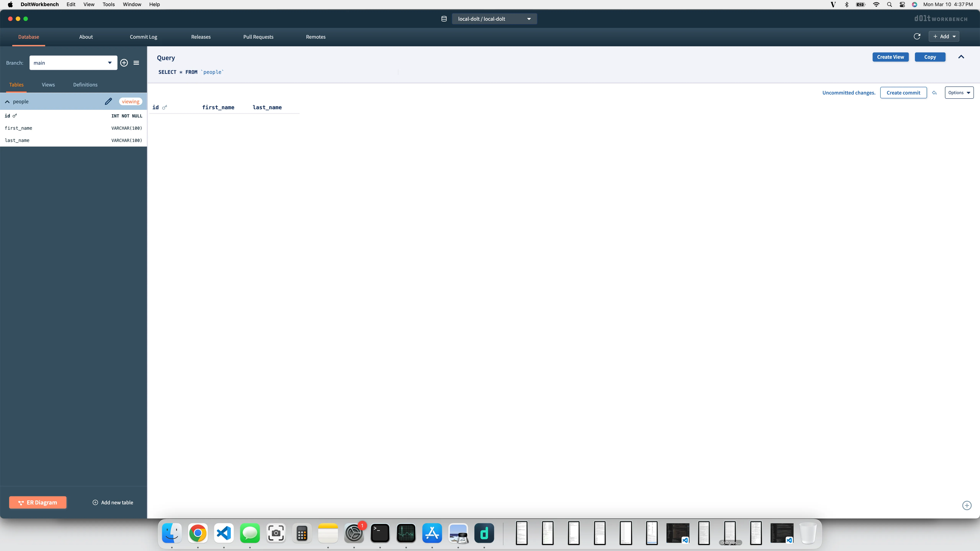Open the ER Diagram

[x=38, y=502]
